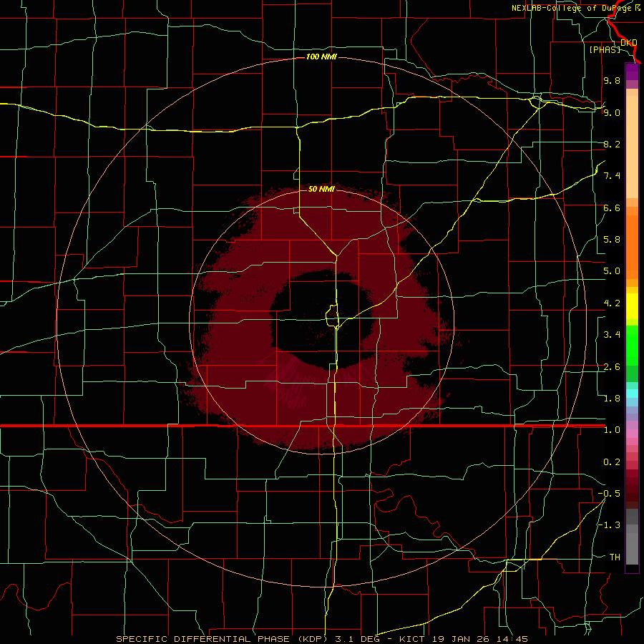The image size is (644, 644).
Task: Click the 50 NMI range ring label
Action: point(321,189)
